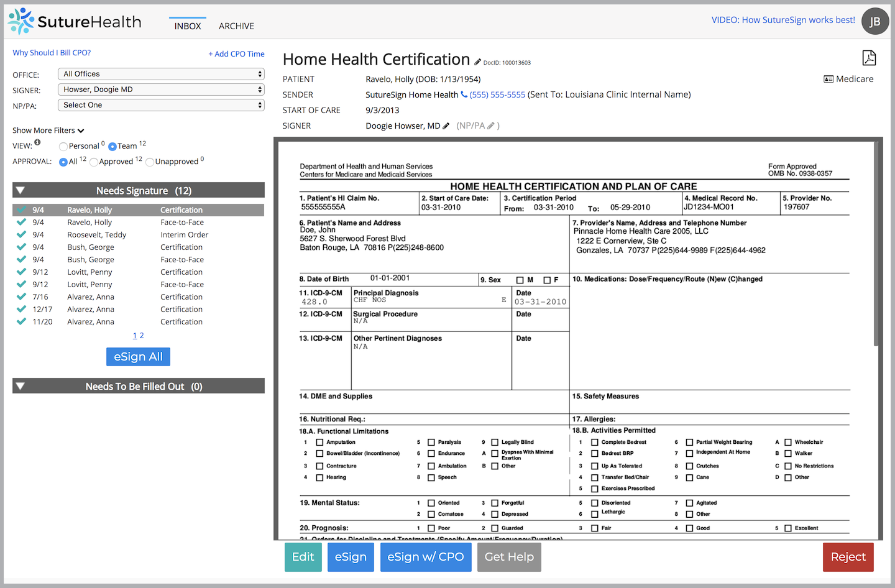The height and width of the screenshot is (588, 895).
Task: Choose the Approved filter radio button
Action: (x=94, y=162)
